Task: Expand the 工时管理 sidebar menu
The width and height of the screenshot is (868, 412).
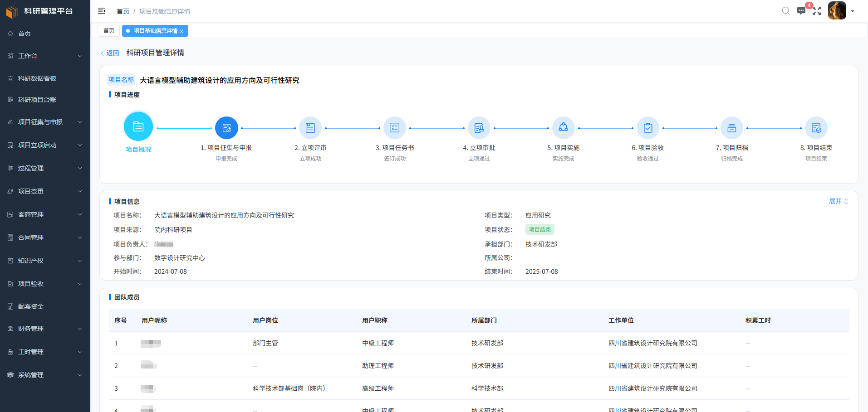Action: pos(45,352)
